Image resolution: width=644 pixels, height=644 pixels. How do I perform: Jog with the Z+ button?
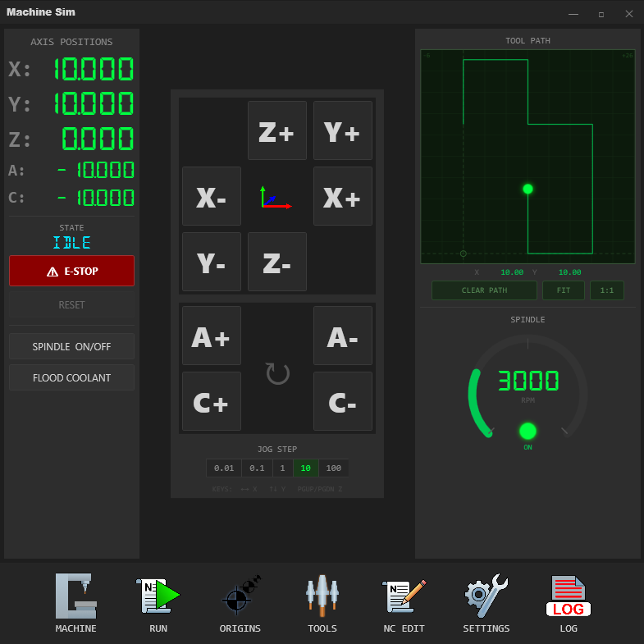277,130
